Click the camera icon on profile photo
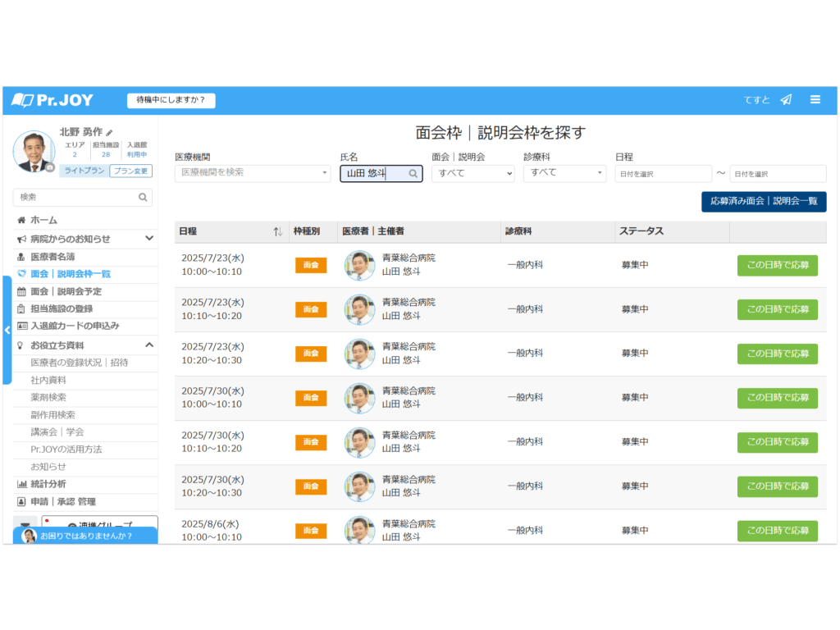The height and width of the screenshot is (630, 840). coord(50,167)
